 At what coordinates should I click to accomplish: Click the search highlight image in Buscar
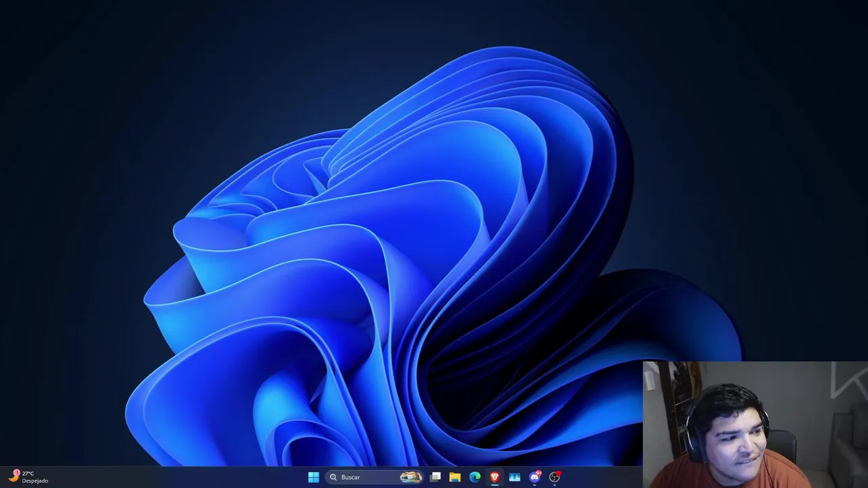[x=411, y=477]
